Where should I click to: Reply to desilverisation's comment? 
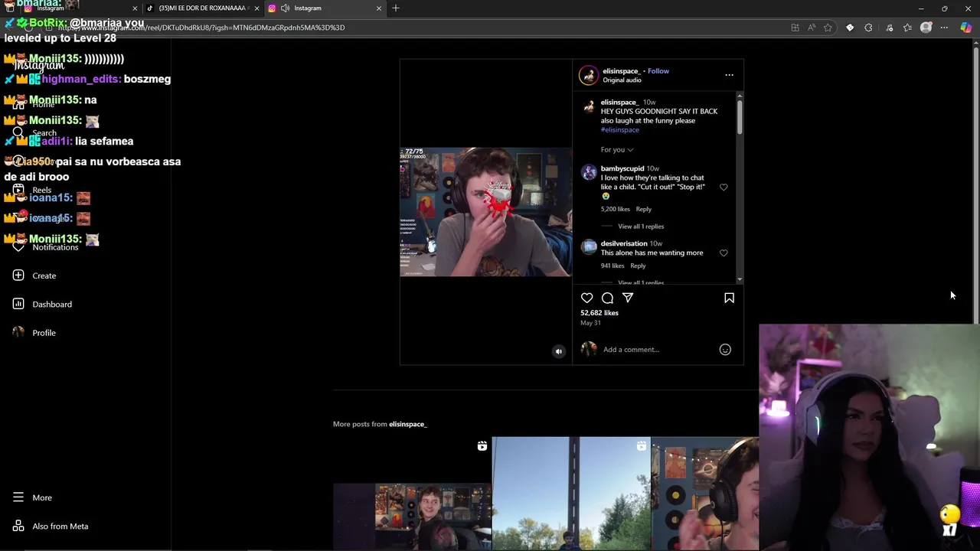click(x=638, y=266)
